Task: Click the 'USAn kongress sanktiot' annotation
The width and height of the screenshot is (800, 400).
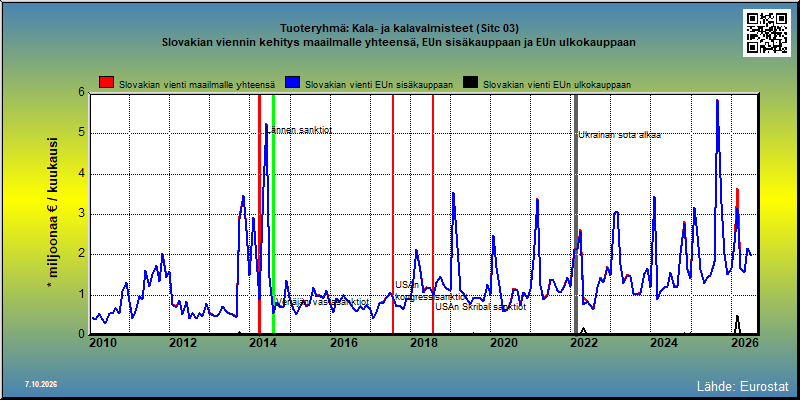Action: pos(431,291)
